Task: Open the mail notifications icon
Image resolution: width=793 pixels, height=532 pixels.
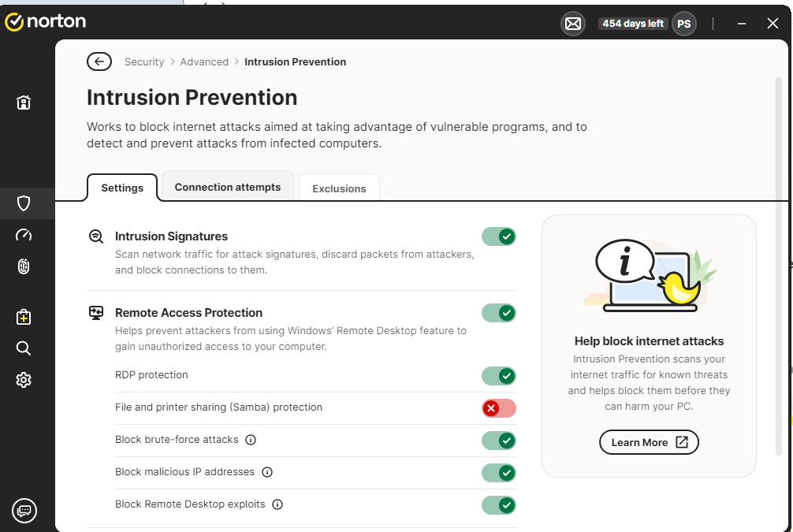Action: coord(573,24)
